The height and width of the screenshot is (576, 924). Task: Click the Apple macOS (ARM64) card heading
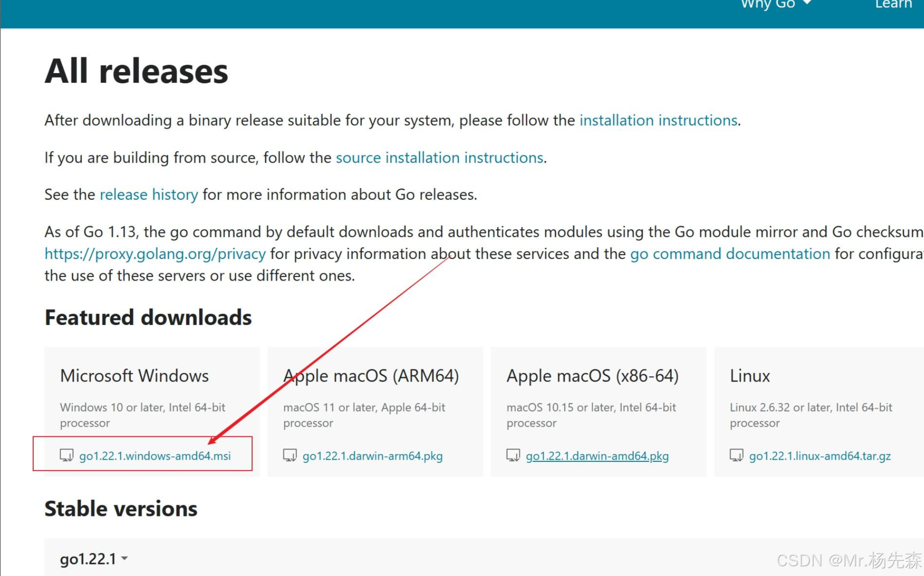point(371,376)
